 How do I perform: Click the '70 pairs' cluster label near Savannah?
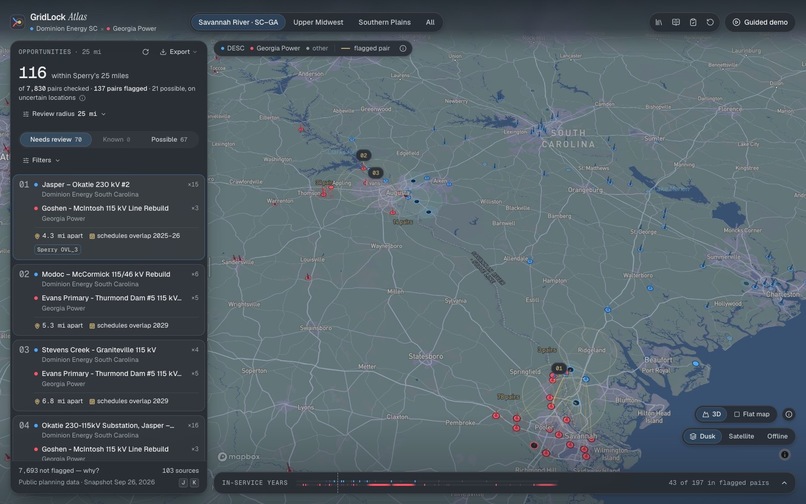click(508, 397)
